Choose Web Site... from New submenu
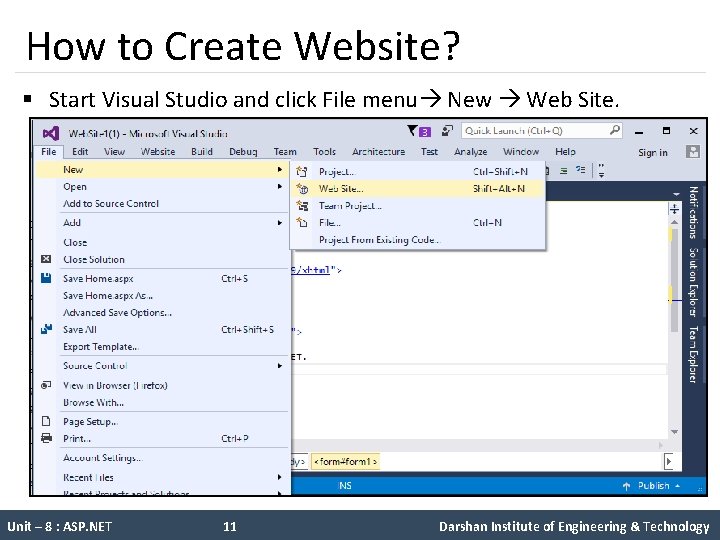Screen dimensions: 720x540 pos(417,189)
